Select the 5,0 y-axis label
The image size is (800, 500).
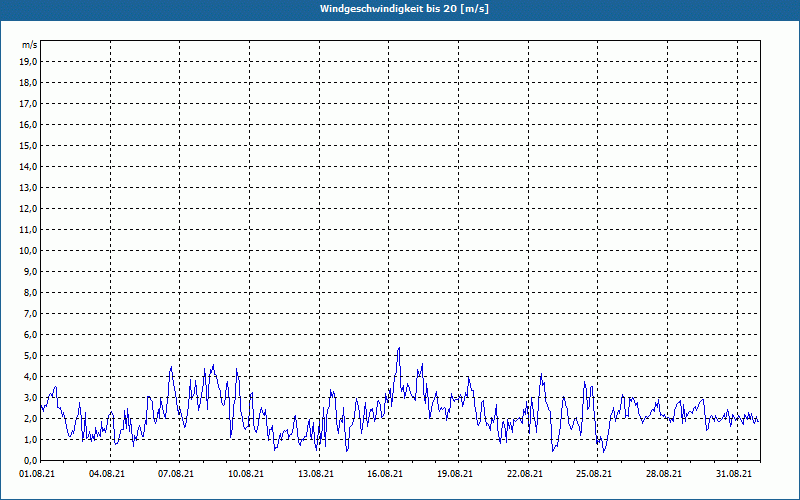30,356
